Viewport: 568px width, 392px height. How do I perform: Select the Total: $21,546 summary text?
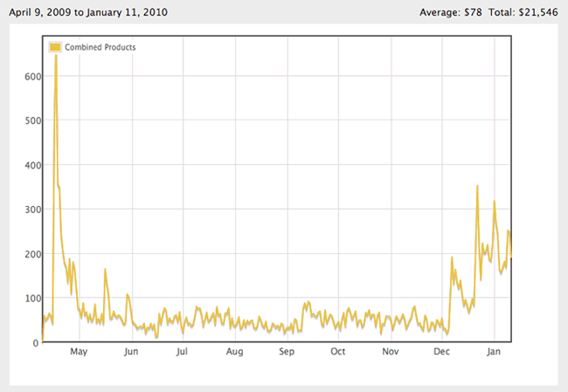523,12
